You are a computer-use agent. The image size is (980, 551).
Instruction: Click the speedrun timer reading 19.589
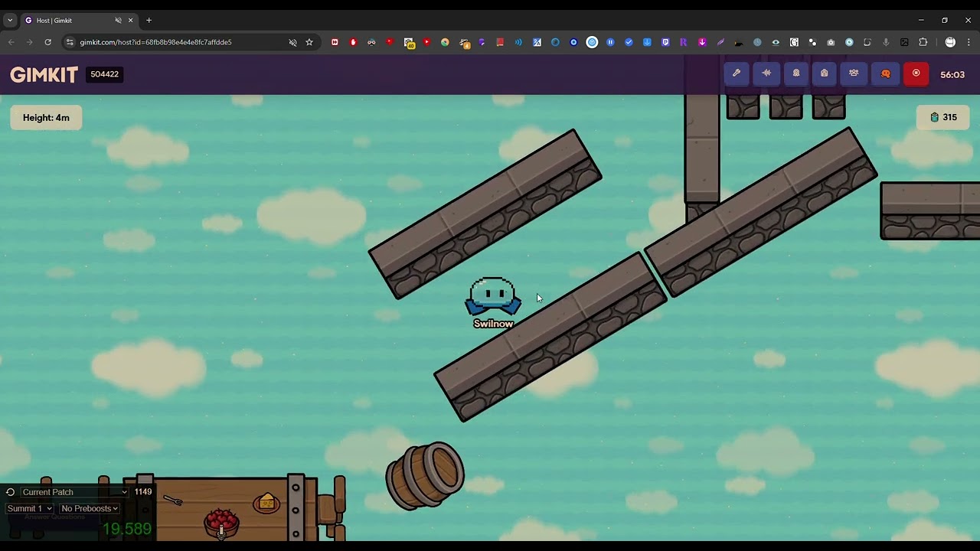click(x=127, y=529)
